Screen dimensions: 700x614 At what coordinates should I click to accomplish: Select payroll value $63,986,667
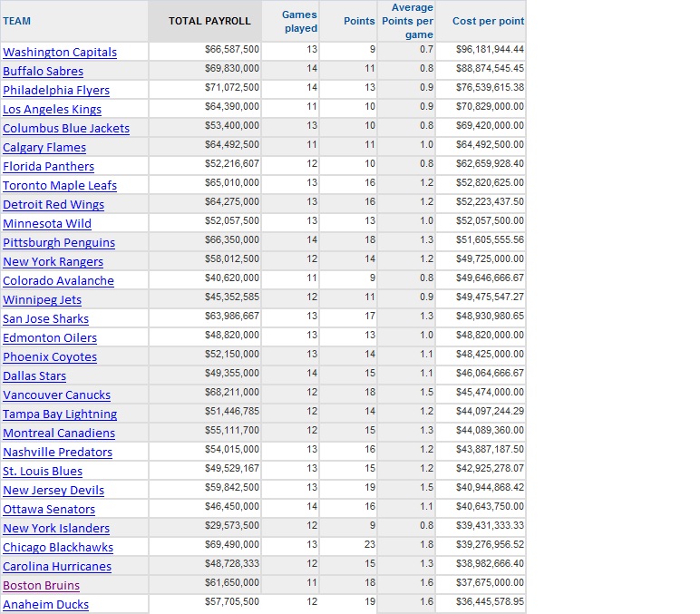pos(232,316)
